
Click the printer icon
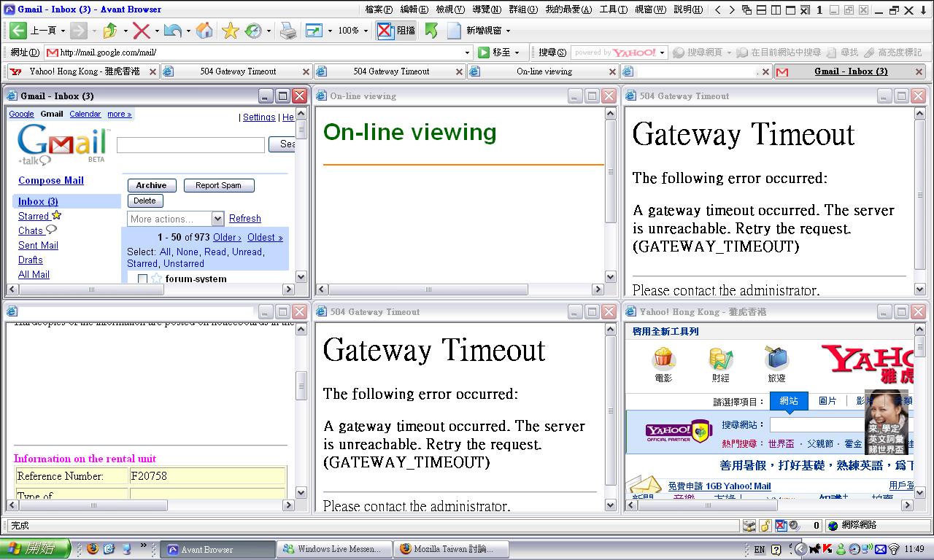288,31
